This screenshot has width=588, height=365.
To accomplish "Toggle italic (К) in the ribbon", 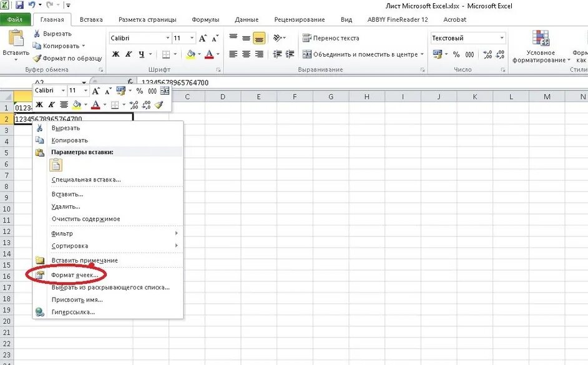I will point(129,54).
